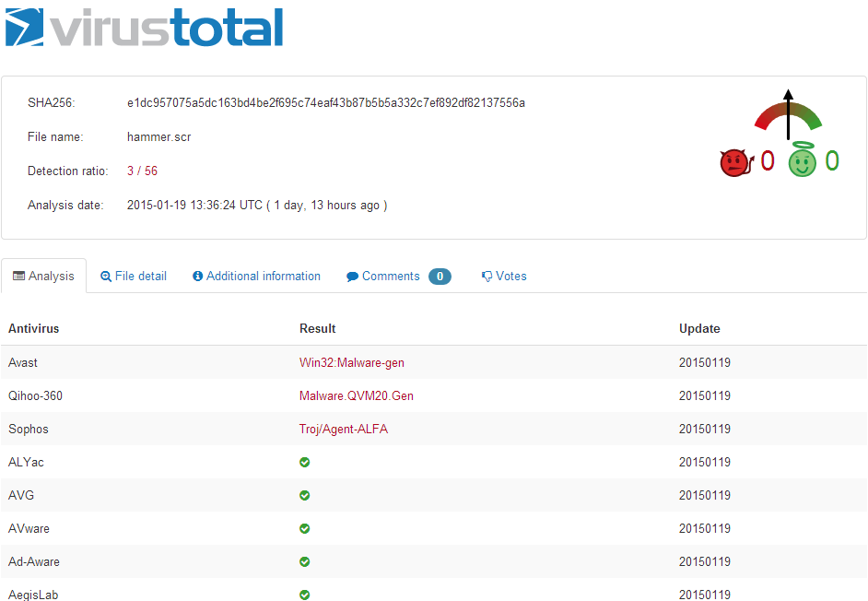Click the Antivirus column header
This screenshot has width=868, height=601.
click(x=34, y=328)
